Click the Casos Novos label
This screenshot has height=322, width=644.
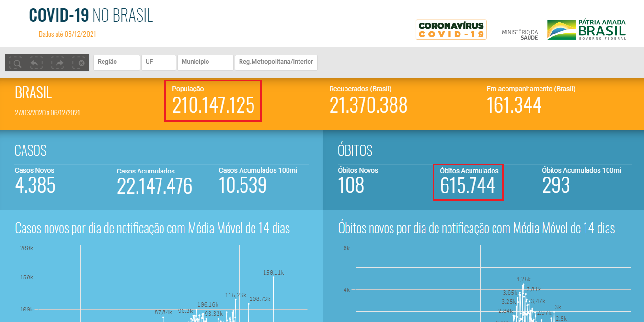[x=34, y=170]
